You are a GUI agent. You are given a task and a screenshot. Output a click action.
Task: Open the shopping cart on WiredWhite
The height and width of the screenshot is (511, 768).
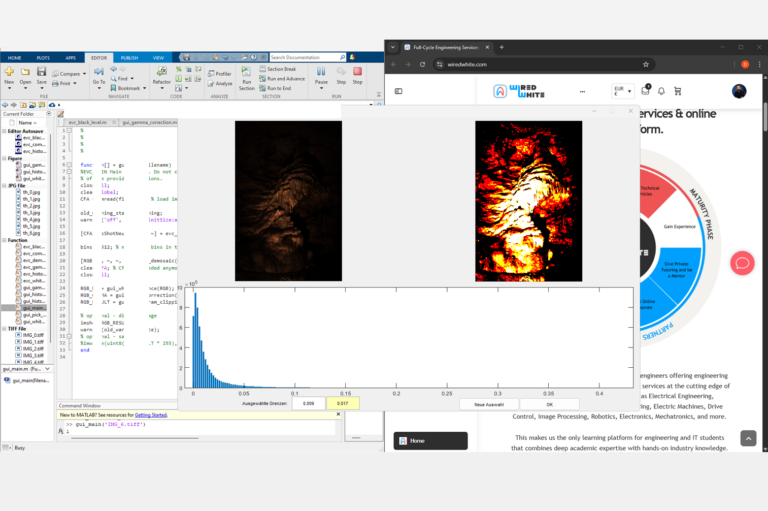[677, 91]
